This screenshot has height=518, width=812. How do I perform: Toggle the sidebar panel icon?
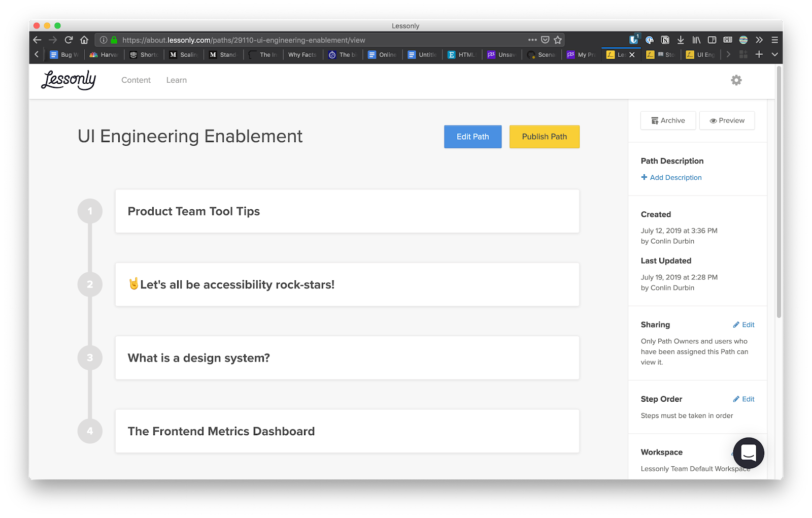click(712, 40)
